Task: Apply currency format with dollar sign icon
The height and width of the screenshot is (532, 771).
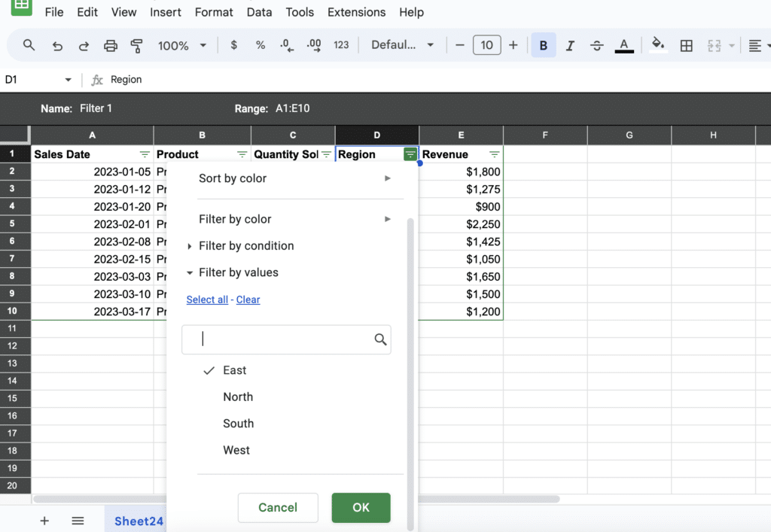Action: (x=236, y=45)
